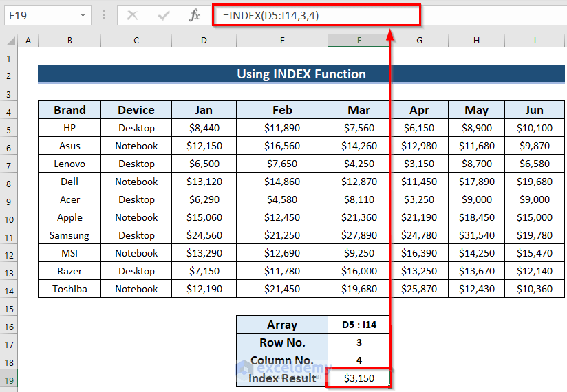Viewport: 567px width, 392px height.
Task: Click HP's Device cell Desktop
Action: click(x=136, y=128)
